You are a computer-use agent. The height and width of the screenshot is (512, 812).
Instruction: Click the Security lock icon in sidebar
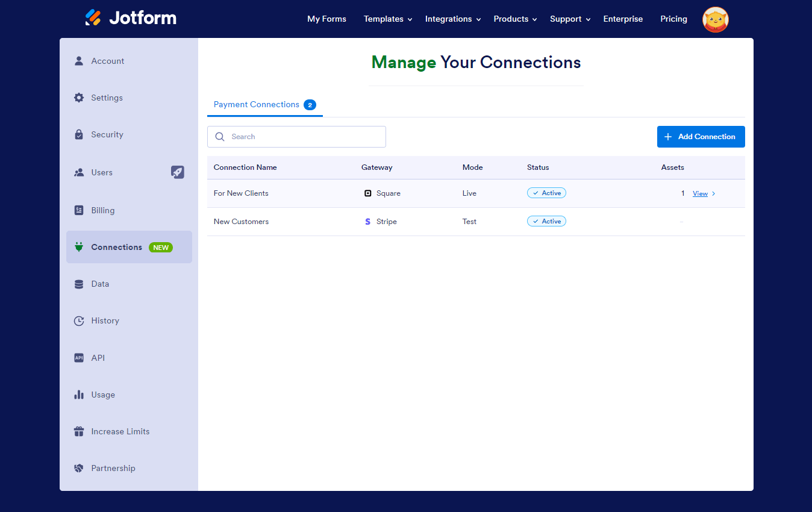pos(79,134)
